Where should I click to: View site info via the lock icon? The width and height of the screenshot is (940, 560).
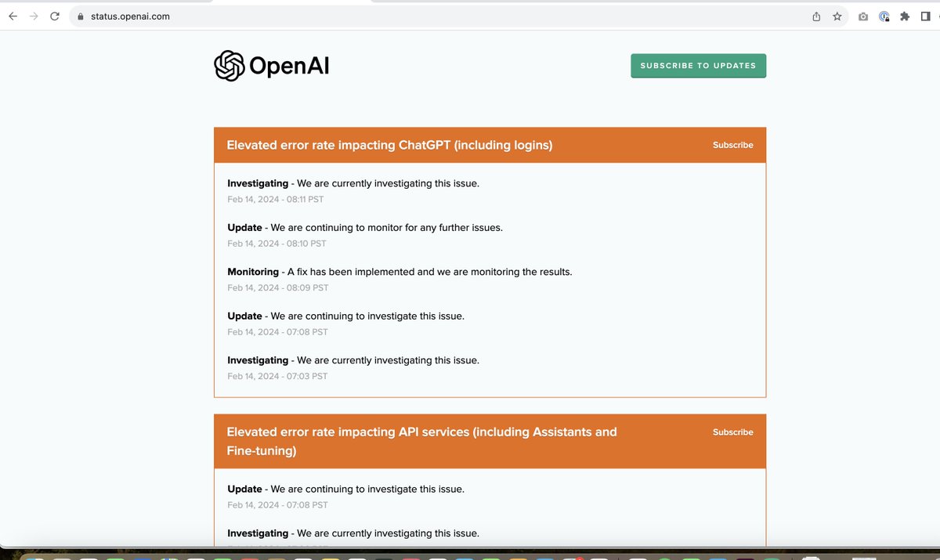(x=80, y=16)
